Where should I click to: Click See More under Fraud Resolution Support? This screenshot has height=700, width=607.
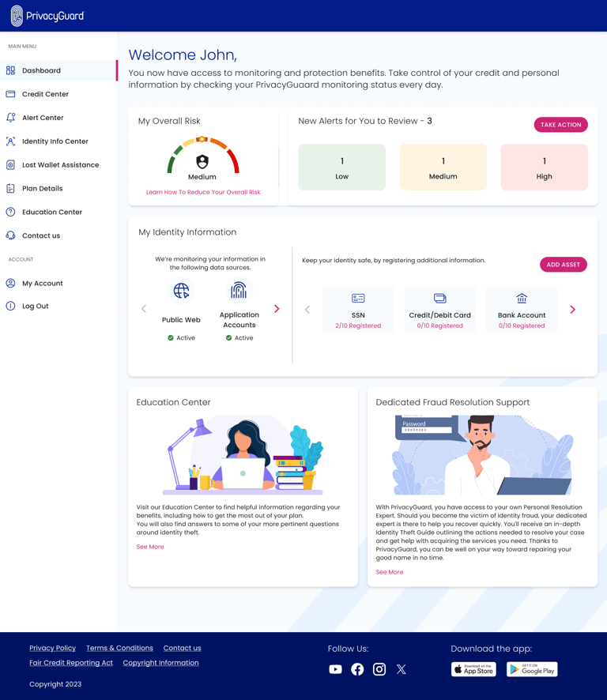pos(390,572)
